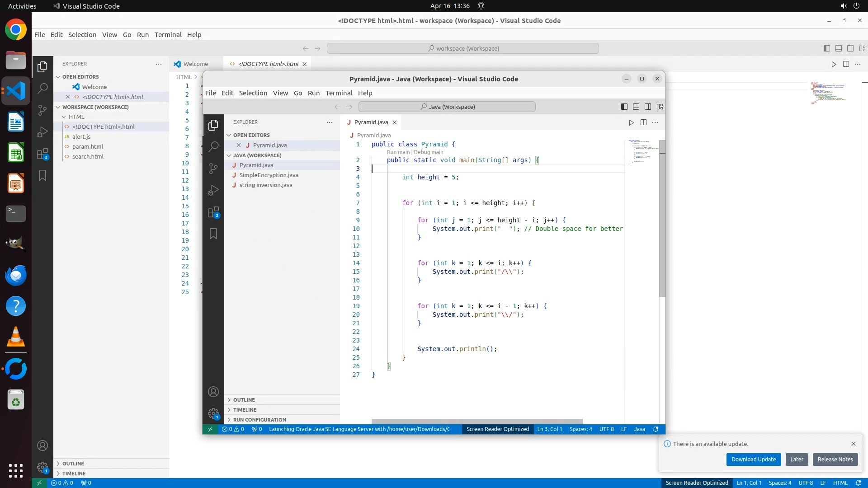868x488 pixels.
Task: Click the Download Update button
Action: [753, 460]
